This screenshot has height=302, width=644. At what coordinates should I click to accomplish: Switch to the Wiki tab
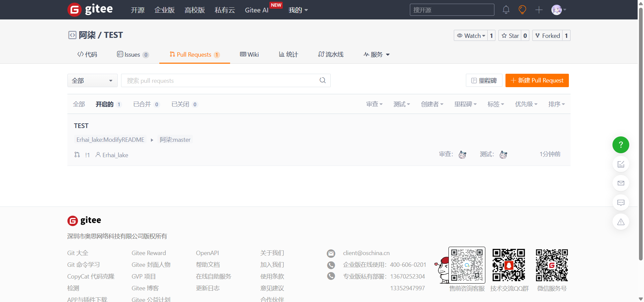pos(249,54)
